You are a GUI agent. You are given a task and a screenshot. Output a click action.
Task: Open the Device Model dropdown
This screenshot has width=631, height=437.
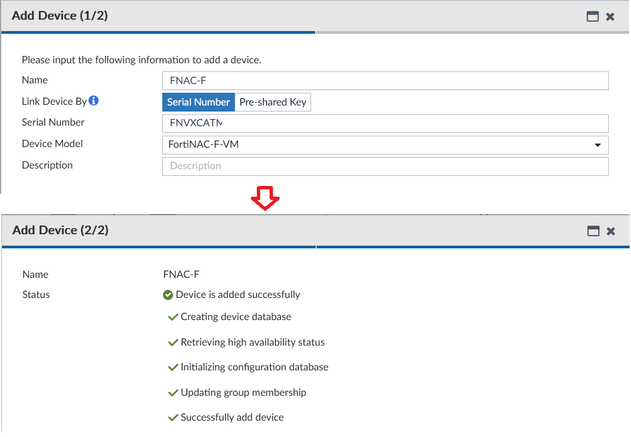coord(385,145)
